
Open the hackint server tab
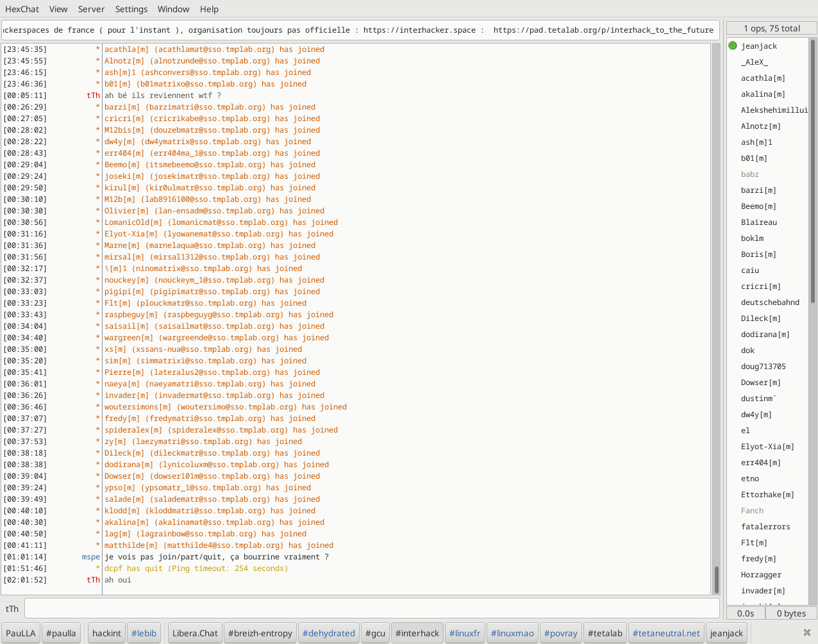[x=106, y=633]
